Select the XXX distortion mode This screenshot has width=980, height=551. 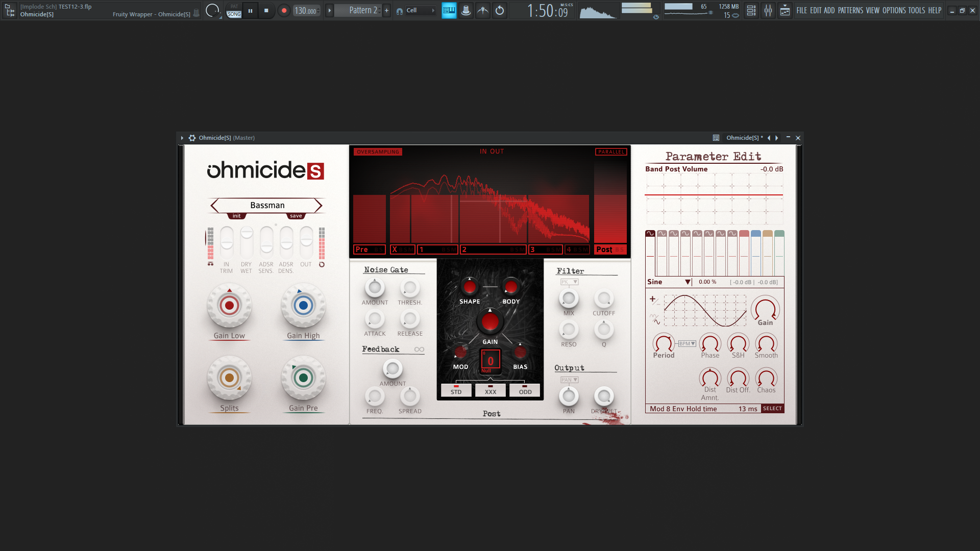pos(491,390)
